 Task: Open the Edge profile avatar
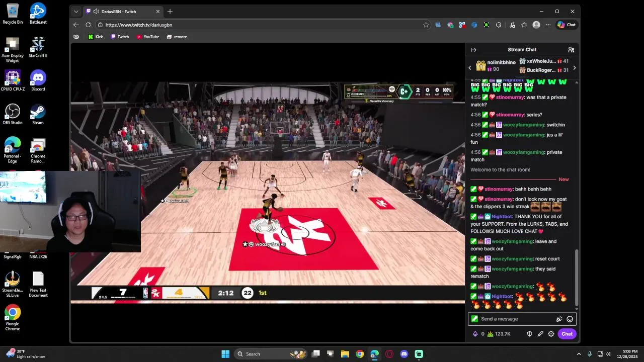pos(536,25)
